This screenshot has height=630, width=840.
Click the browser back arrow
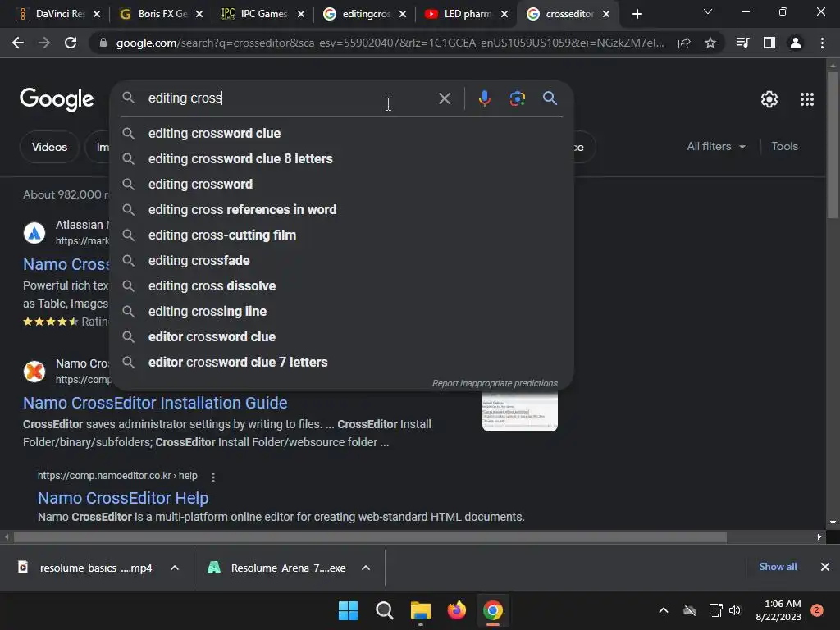(18, 43)
